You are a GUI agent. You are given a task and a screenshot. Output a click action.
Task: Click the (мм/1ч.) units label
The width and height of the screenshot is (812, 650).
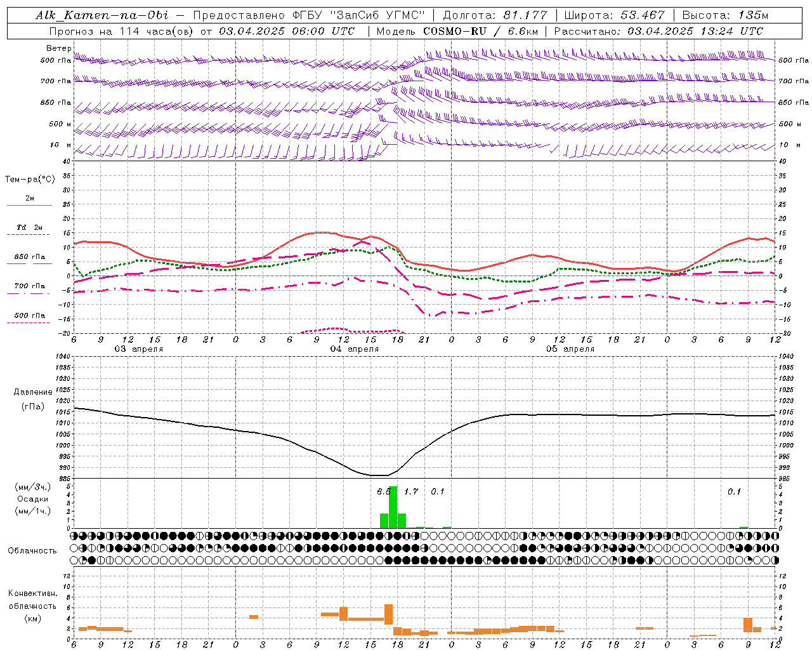click(x=33, y=511)
